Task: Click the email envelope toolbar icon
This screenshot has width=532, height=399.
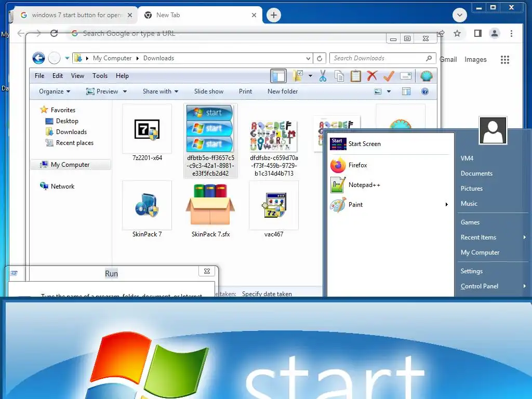Action: (406, 76)
